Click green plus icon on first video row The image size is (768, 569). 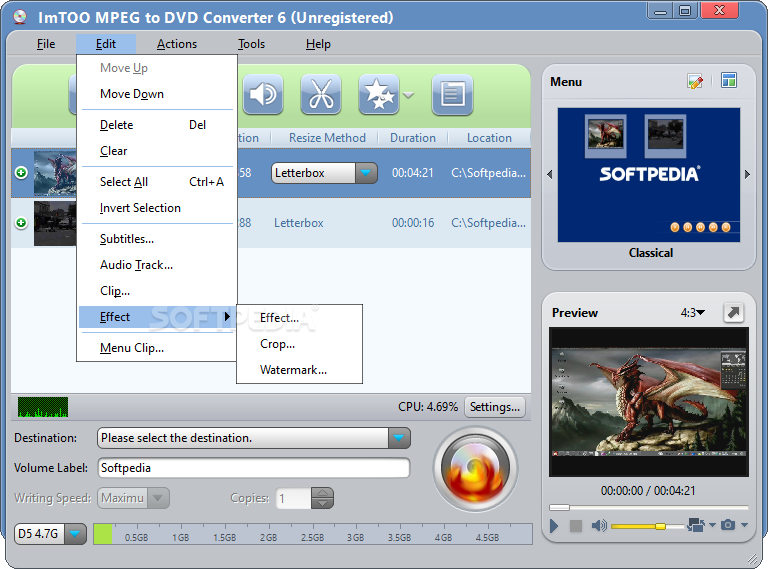point(21,172)
